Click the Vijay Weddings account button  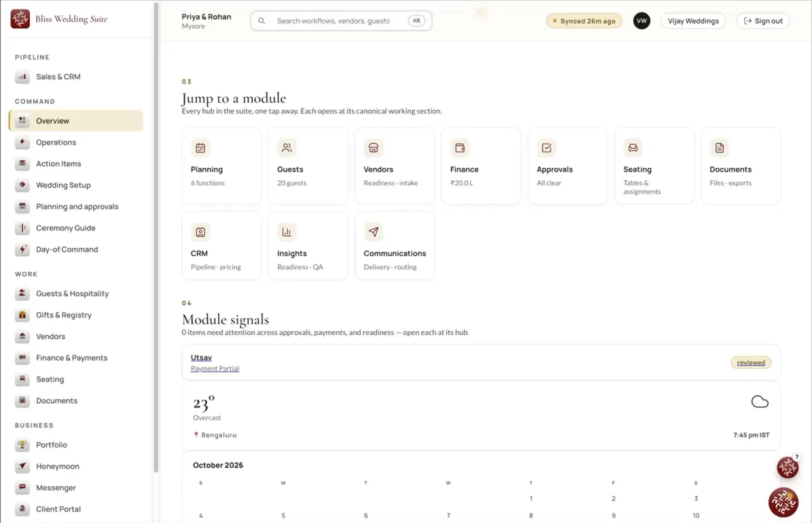693,21
